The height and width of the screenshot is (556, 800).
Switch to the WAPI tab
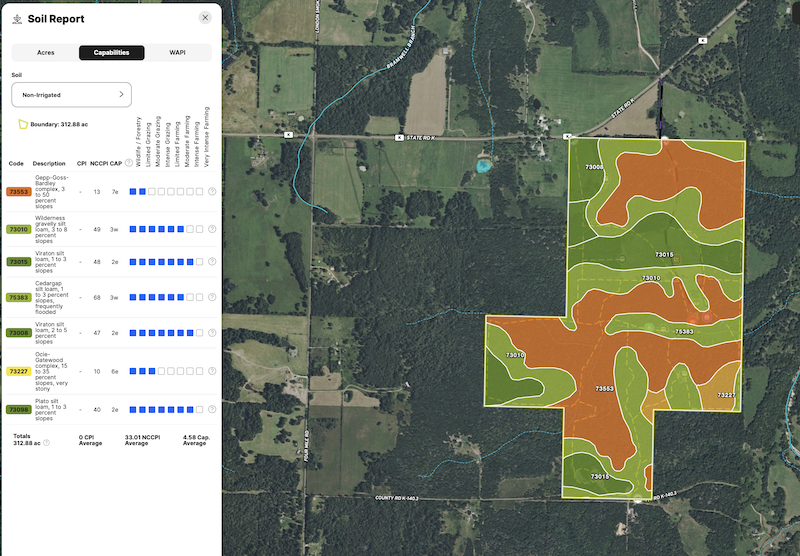point(177,52)
